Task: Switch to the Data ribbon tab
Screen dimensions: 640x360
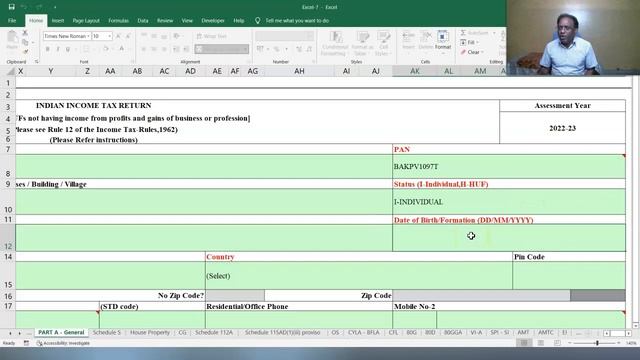Action: tap(143, 20)
